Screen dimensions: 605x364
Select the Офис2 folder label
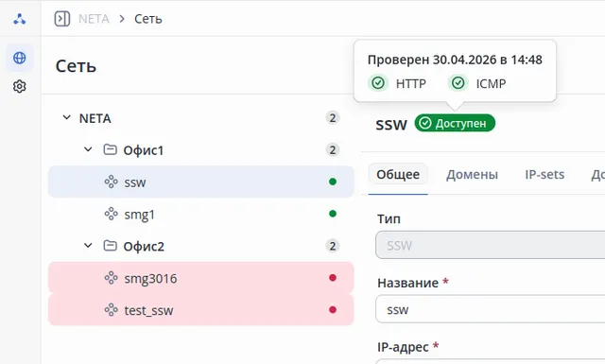pyautogui.click(x=144, y=246)
